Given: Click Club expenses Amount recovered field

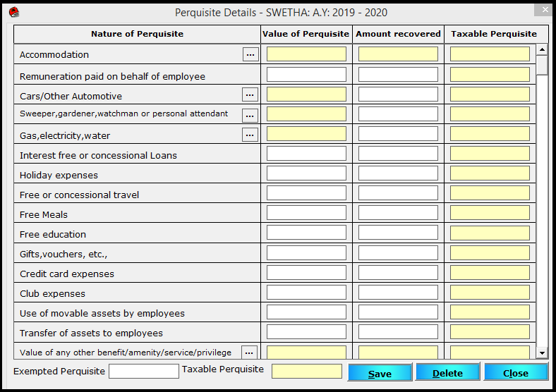Looking at the screenshot, I should (398, 293).
